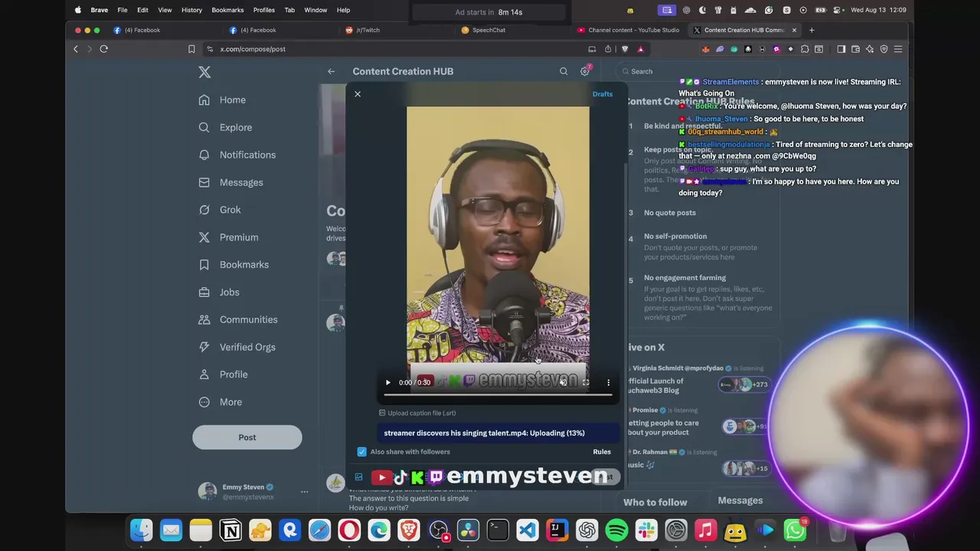Bookmark this page via the address bar icon

(191, 49)
